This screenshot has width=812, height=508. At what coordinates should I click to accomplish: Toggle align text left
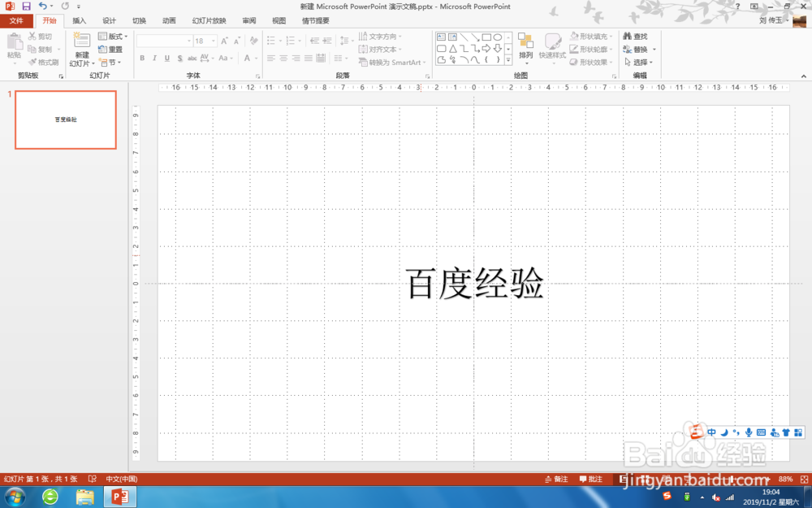pos(271,58)
